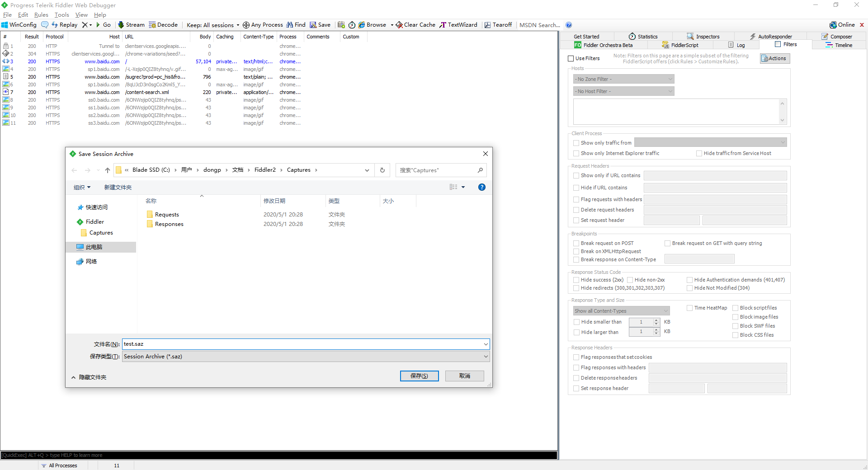Open TextWizard from the toolbar
The width and height of the screenshot is (868, 470).
(458, 25)
